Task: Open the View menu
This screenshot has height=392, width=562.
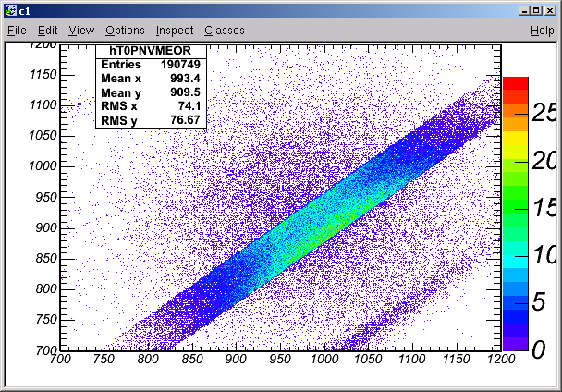Action: tap(81, 31)
